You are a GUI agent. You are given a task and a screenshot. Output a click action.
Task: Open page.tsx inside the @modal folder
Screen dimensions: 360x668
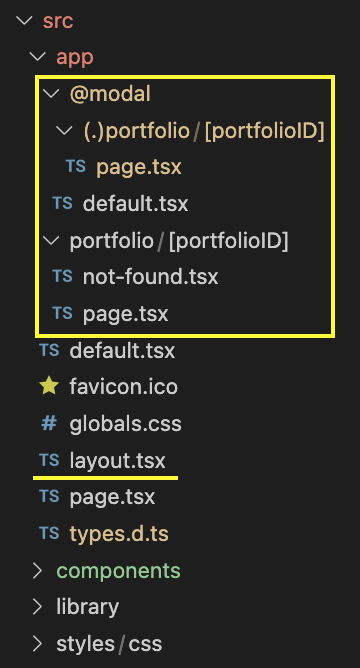[x=139, y=167]
